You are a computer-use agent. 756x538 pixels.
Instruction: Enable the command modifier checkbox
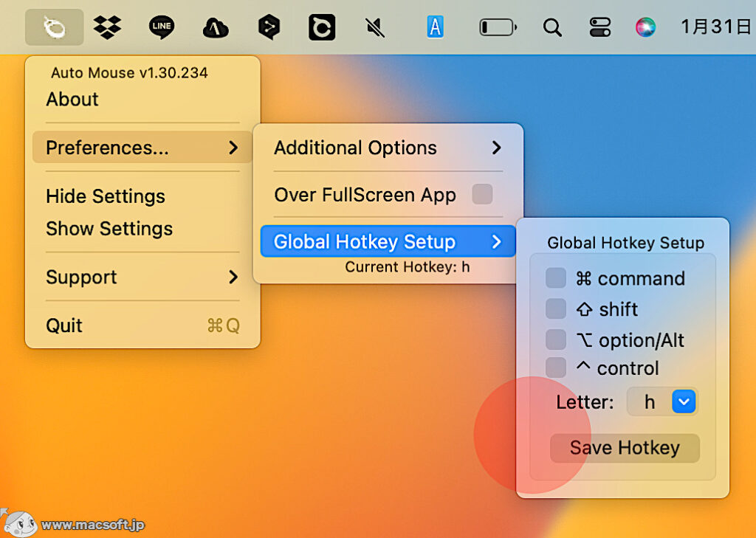click(555, 278)
